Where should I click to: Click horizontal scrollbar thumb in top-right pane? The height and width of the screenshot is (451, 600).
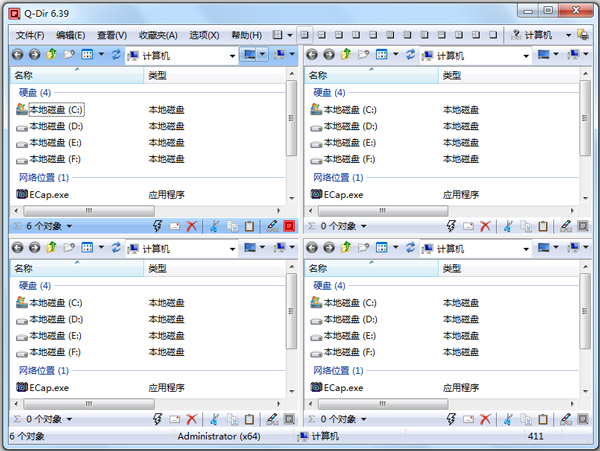coord(383,211)
